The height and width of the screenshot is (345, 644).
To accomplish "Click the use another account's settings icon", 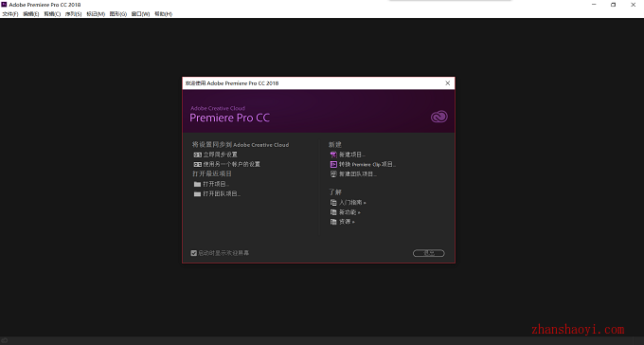I will pos(198,164).
